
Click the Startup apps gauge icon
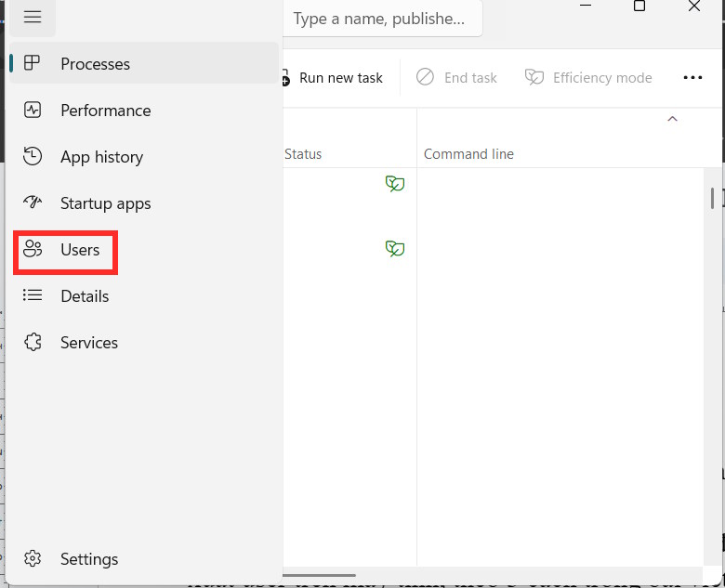(x=33, y=202)
